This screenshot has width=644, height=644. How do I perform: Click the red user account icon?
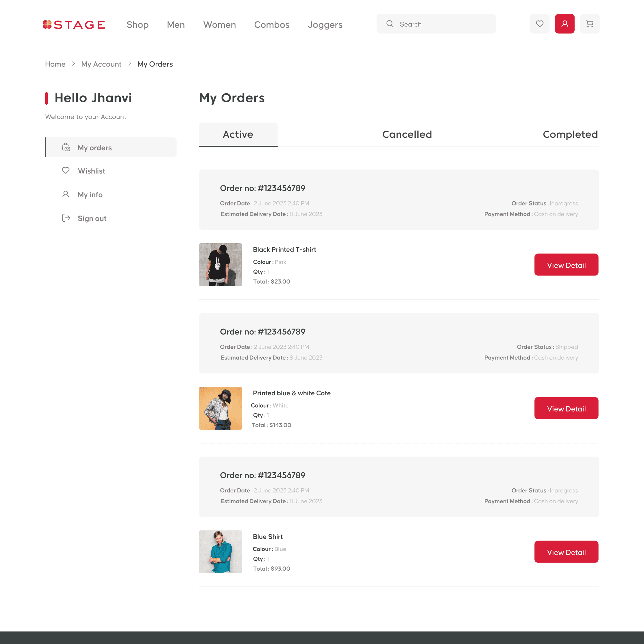(x=564, y=24)
